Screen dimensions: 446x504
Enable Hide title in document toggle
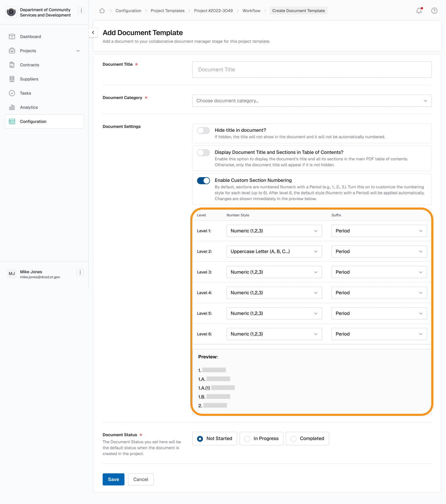click(204, 131)
